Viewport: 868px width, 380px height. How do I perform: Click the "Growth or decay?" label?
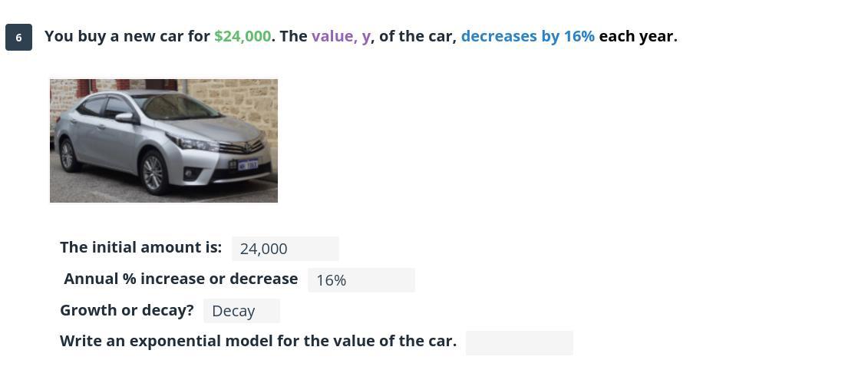tap(127, 310)
